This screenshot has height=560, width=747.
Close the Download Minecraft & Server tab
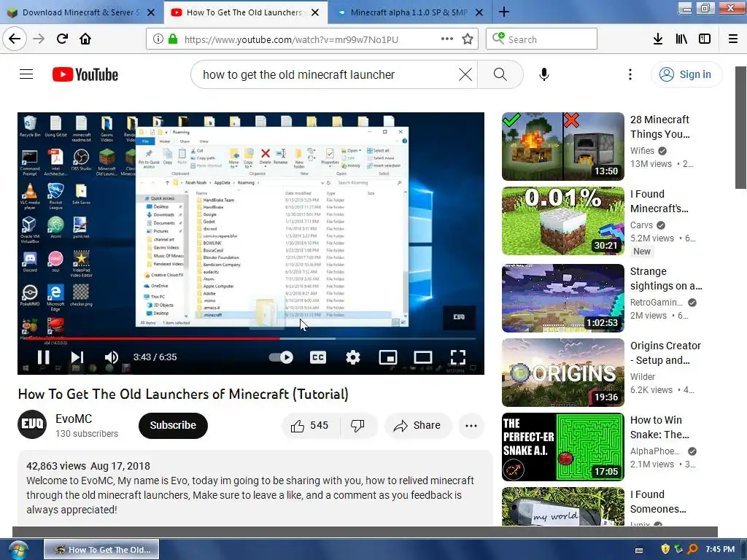[x=151, y=12]
